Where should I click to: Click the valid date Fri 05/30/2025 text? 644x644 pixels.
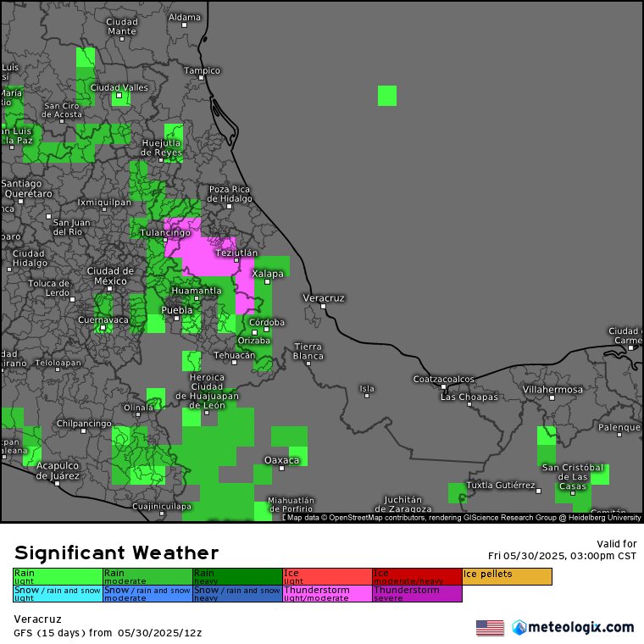point(563,556)
